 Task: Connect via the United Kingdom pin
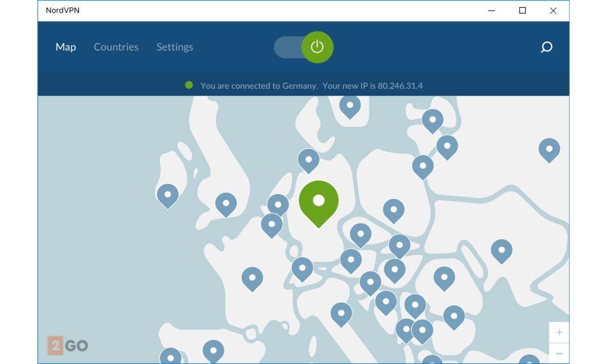(x=226, y=203)
